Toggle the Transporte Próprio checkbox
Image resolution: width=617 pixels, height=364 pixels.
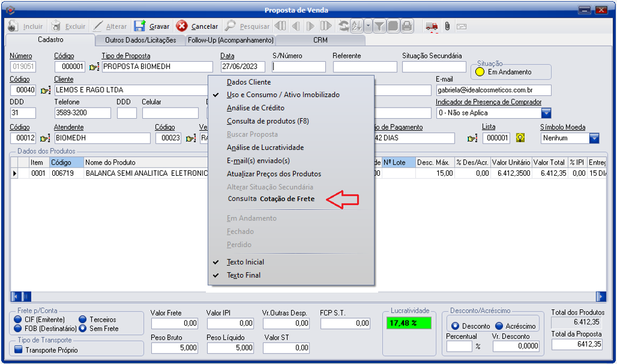click(x=18, y=350)
